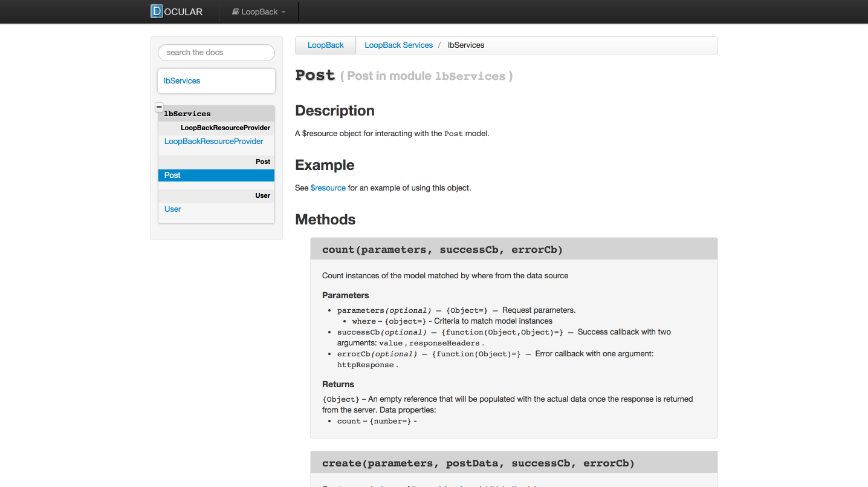Screen dimensions: 868x487
Task: Focus the "search the docs" field
Action: [x=216, y=53]
